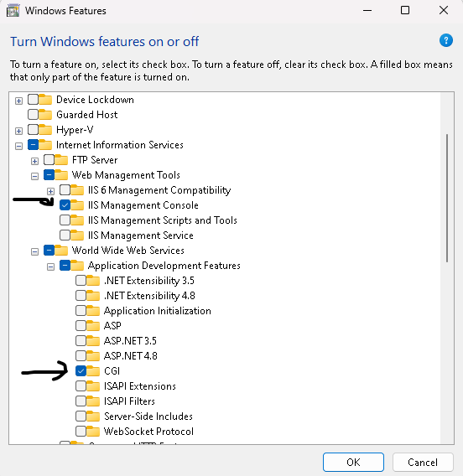Select the 'IIS Management Service' label

pyautogui.click(x=141, y=235)
